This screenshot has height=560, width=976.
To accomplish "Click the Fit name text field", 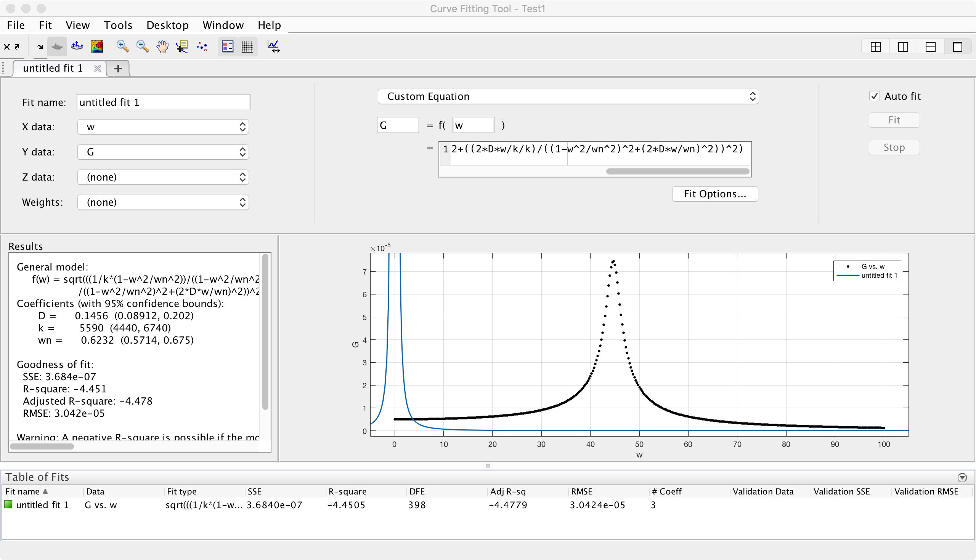I will (163, 102).
